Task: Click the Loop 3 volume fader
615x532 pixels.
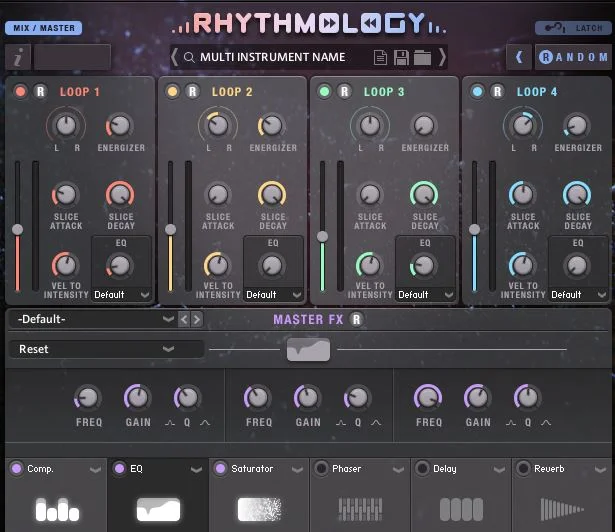Action: (322, 236)
